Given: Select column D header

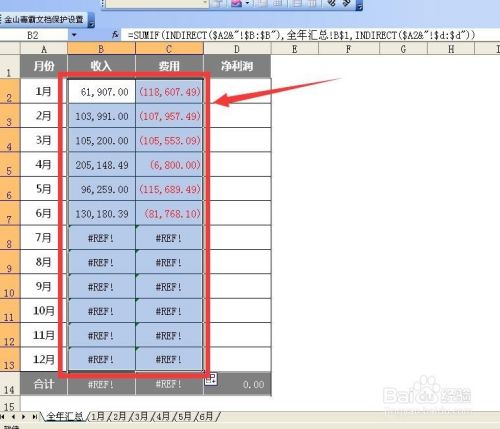Looking at the screenshot, I should (x=237, y=49).
